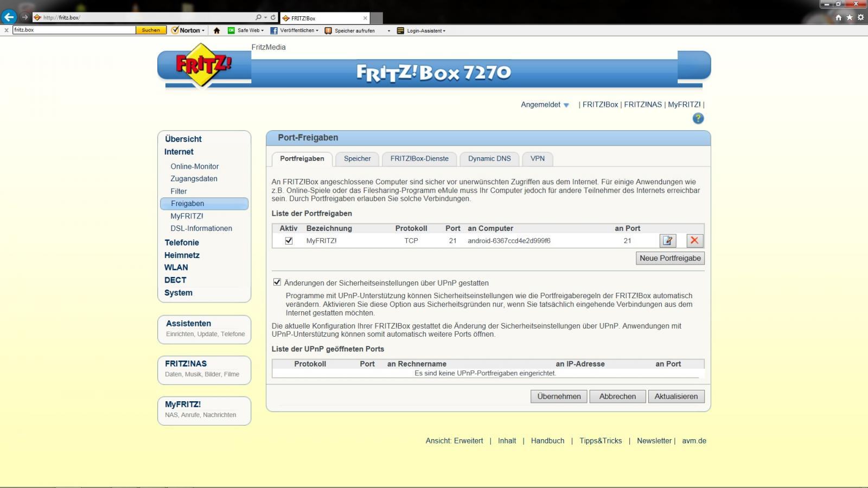Image resolution: width=868 pixels, height=488 pixels.
Task: Open the Safe Web dropdown arrow
Action: click(x=263, y=31)
